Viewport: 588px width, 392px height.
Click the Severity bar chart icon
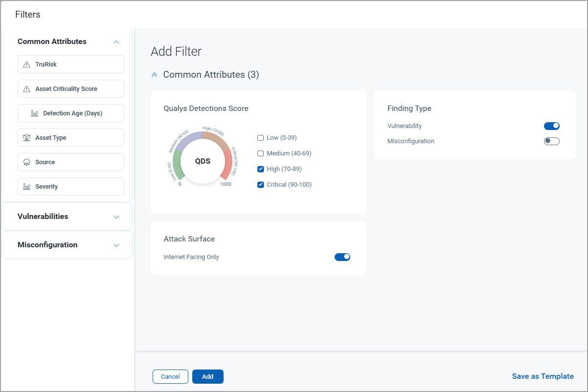pyautogui.click(x=27, y=187)
